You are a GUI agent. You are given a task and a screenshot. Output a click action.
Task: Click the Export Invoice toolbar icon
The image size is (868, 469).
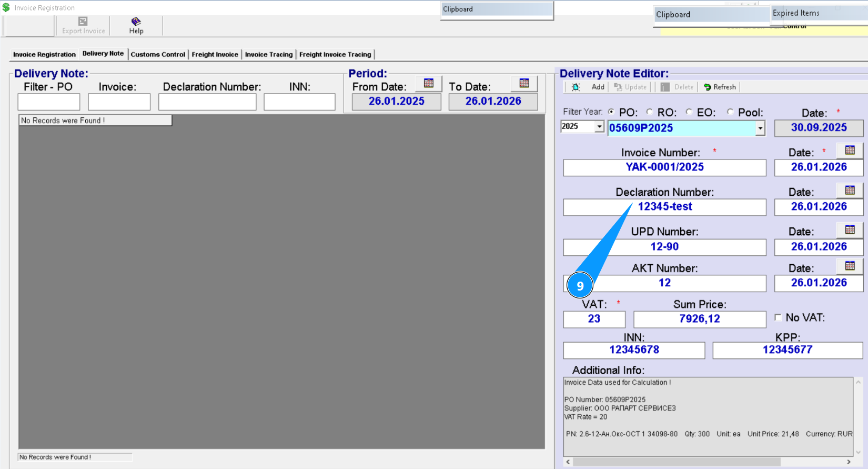83,21
